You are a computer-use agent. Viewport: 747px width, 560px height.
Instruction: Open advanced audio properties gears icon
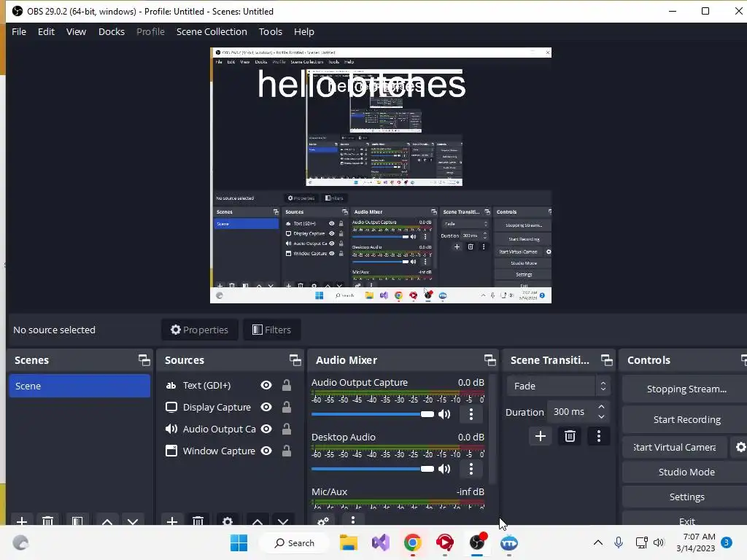point(323,521)
